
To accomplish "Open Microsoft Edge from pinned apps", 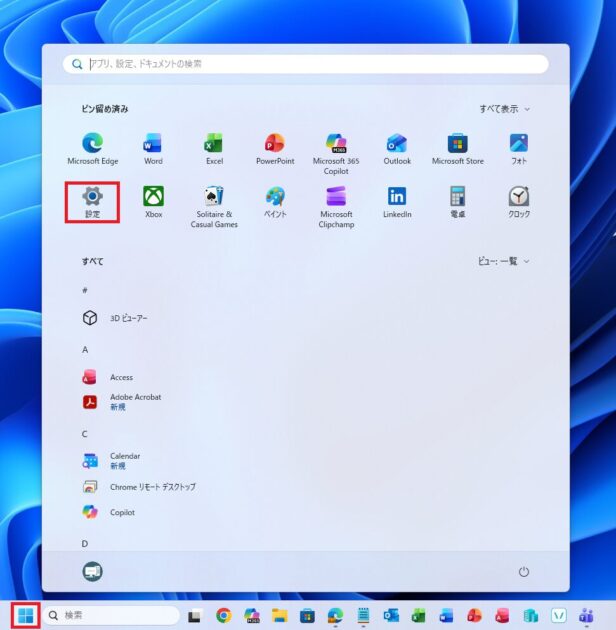I will (x=93, y=149).
